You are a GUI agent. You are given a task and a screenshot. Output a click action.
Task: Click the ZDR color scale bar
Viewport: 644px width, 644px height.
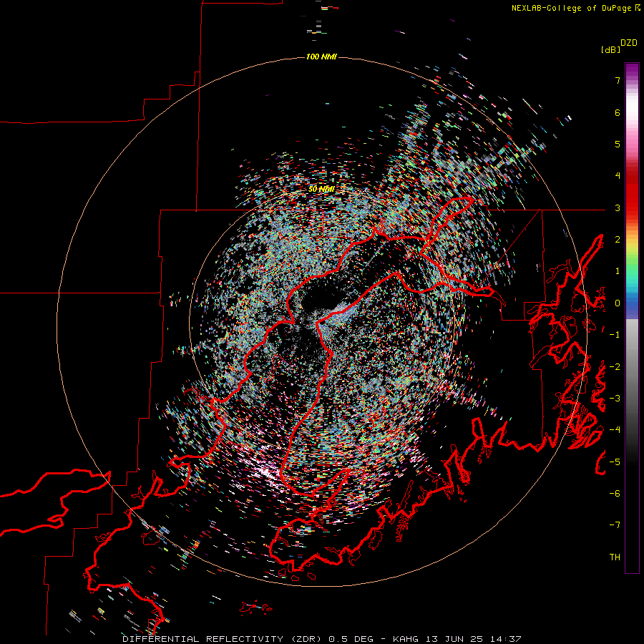pos(632,318)
